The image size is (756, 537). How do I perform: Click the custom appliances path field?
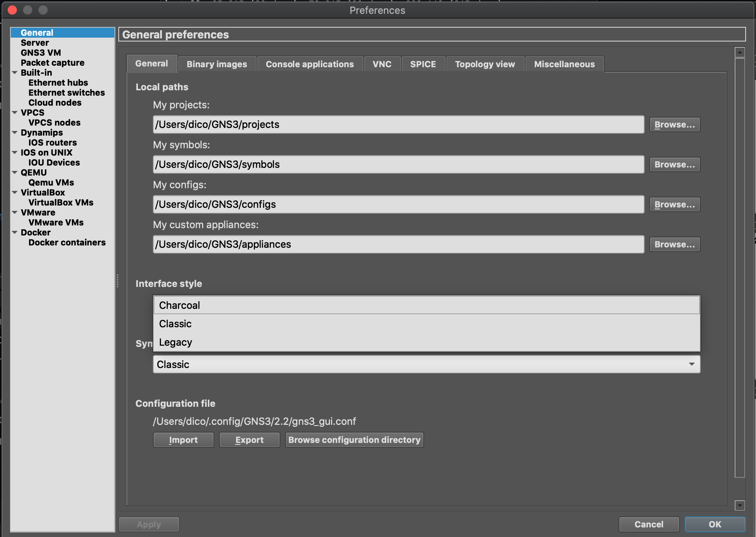pos(398,244)
